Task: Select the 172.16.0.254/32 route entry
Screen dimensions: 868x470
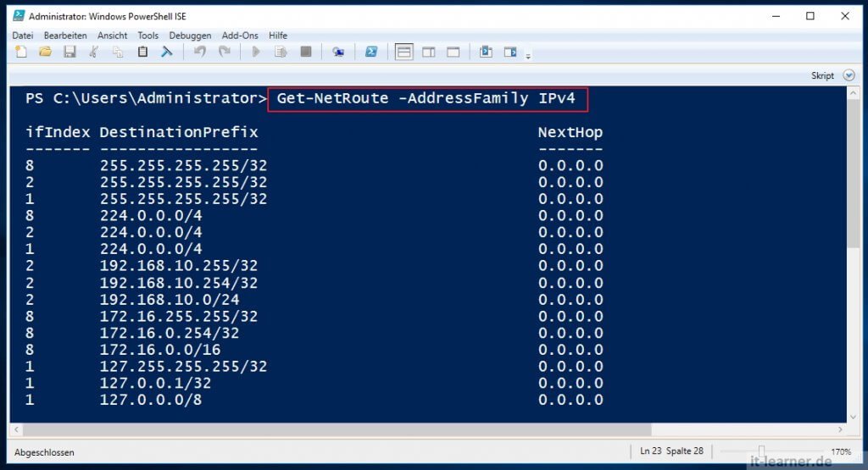Action: (170, 334)
